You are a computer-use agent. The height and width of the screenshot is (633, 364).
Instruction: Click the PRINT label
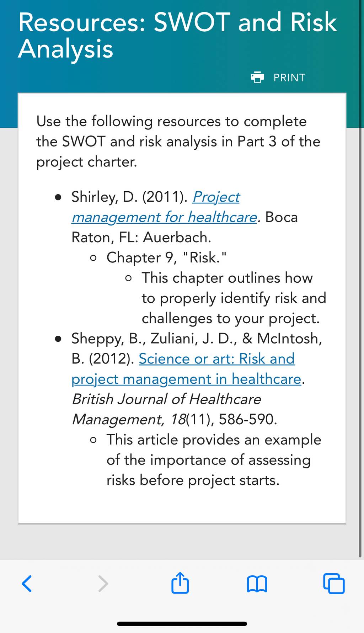coord(289,78)
